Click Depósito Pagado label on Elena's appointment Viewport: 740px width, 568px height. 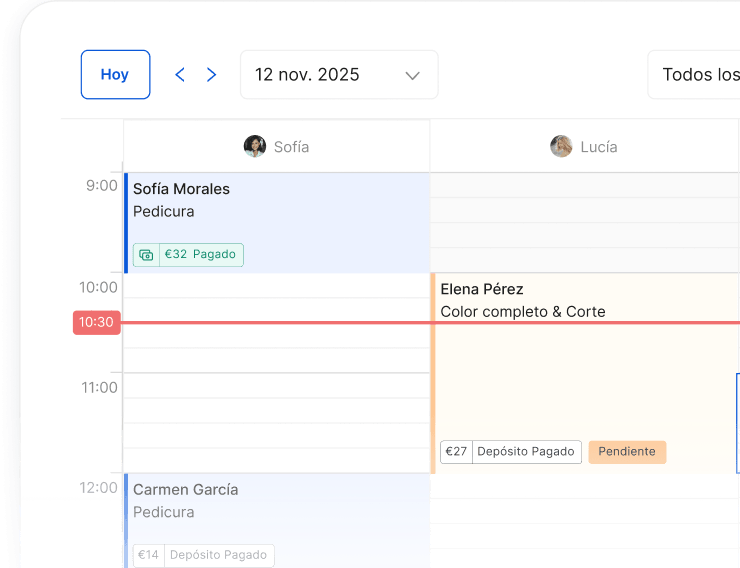[526, 452]
